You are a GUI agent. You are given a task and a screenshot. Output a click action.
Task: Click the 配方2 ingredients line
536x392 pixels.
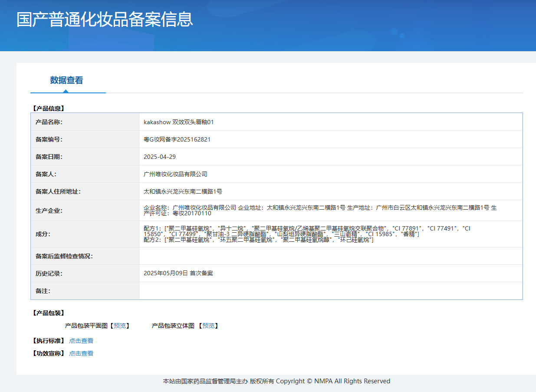258,240
